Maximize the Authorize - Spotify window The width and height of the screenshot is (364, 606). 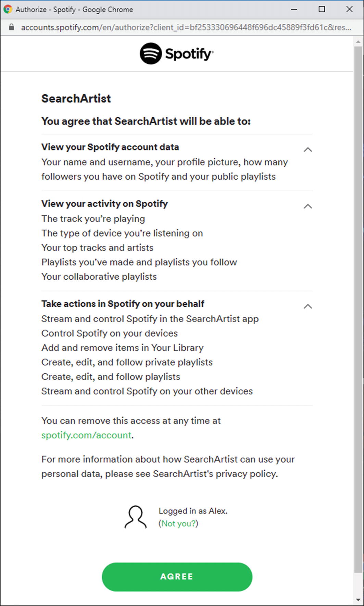tap(322, 9)
